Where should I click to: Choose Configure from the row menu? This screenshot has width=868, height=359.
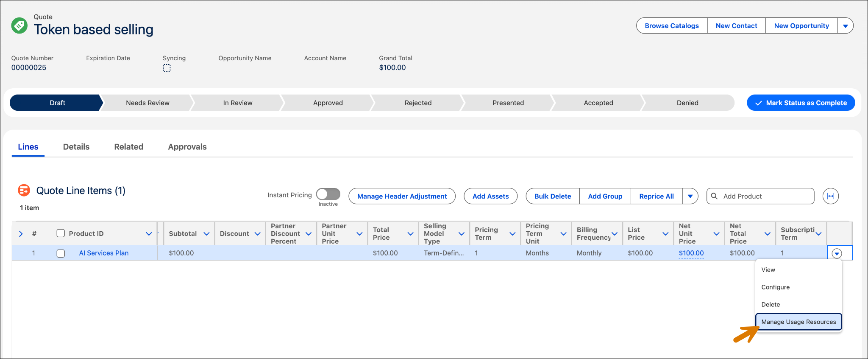(x=798, y=287)
